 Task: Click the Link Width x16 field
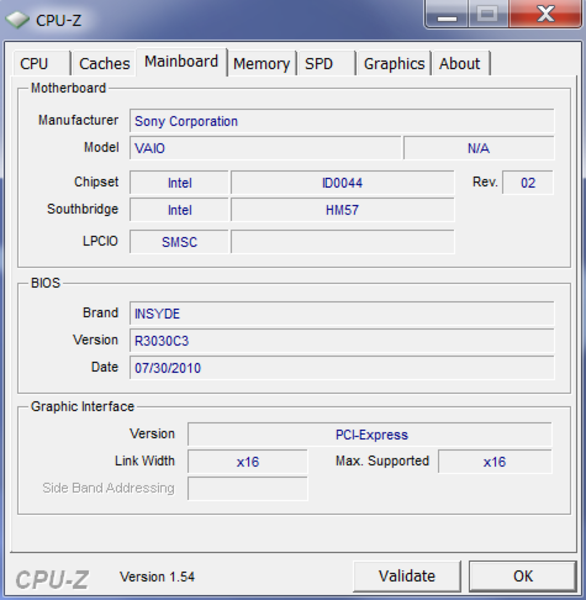pyautogui.click(x=248, y=461)
